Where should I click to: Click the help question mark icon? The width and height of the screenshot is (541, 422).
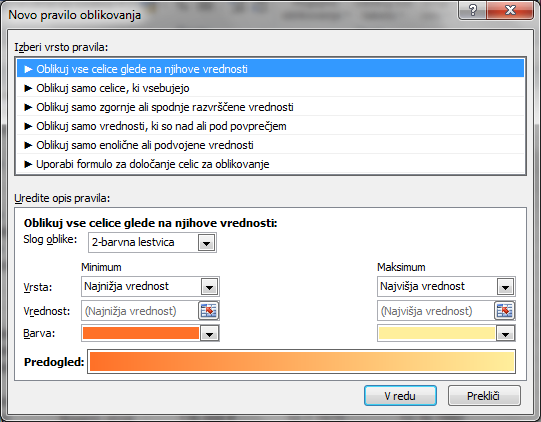click(472, 10)
